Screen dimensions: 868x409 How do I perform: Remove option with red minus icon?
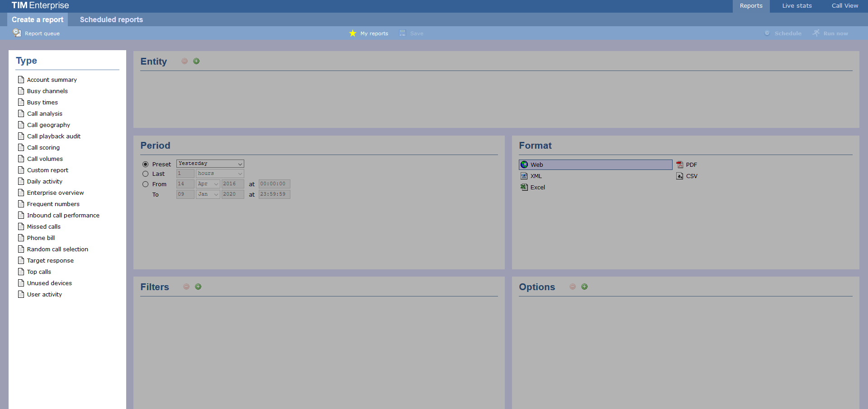tap(573, 287)
